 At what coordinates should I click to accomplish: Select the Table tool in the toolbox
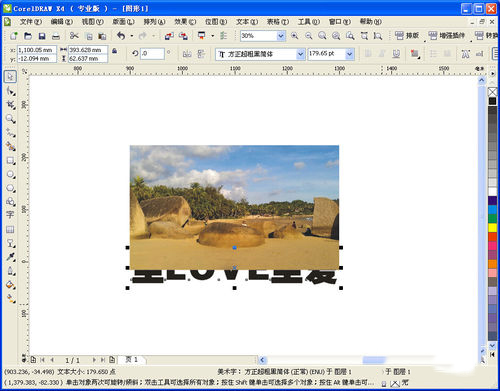(10, 229)
